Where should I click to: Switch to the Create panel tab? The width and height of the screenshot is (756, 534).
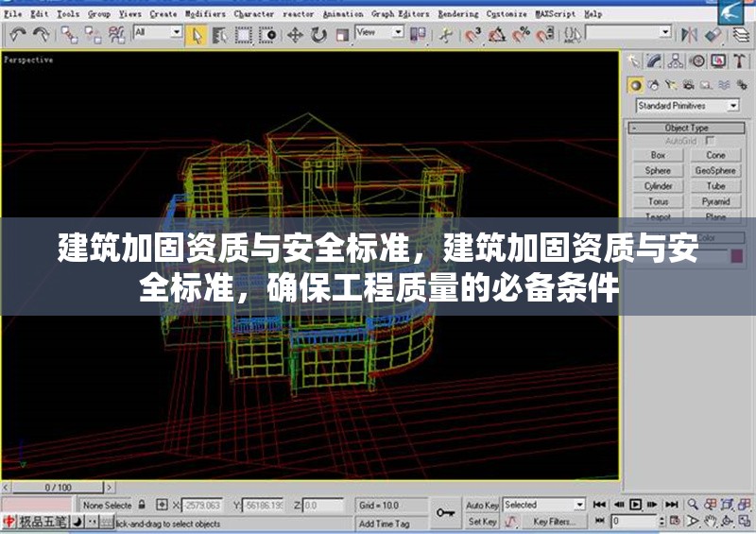click(633, 61)
